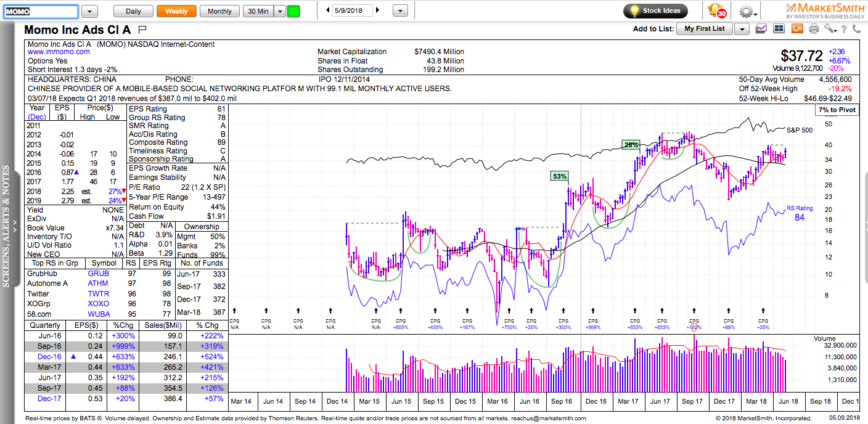Click the Market Capitalization $7490.4 Million value
The width and height of the screenshot is (868, 424).
(440, 52)
